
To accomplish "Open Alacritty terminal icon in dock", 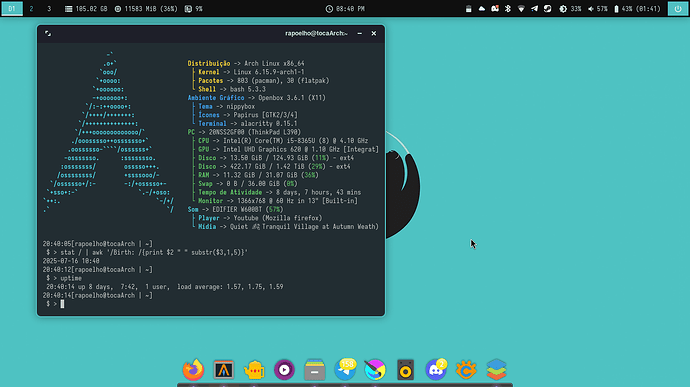I will click(224, 369).
